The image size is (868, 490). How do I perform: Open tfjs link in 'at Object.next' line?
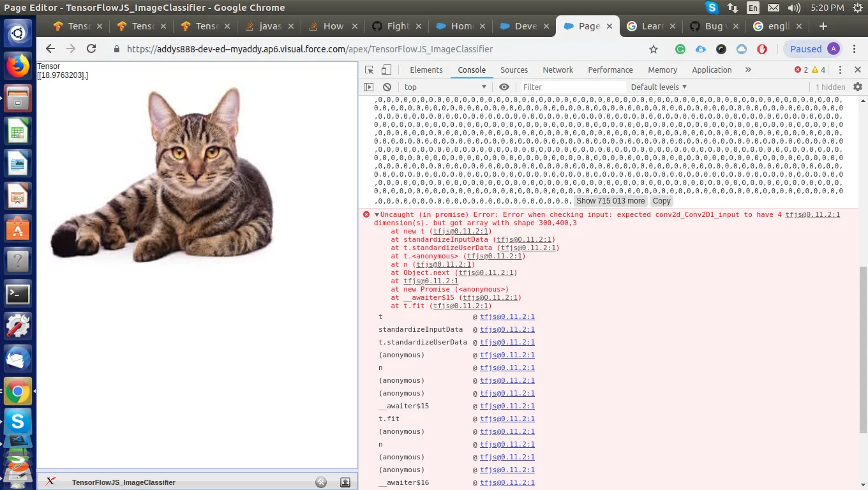click(485, 272)
